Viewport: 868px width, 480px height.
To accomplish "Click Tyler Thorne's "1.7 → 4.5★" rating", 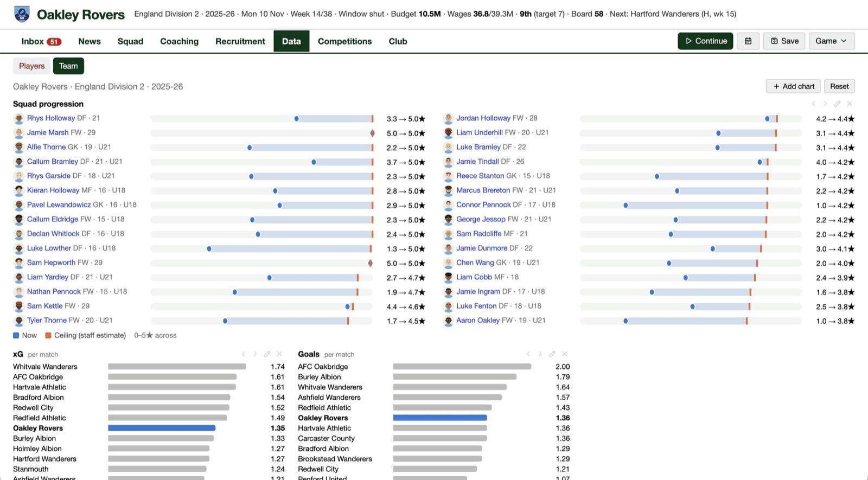I will [406, 321].
